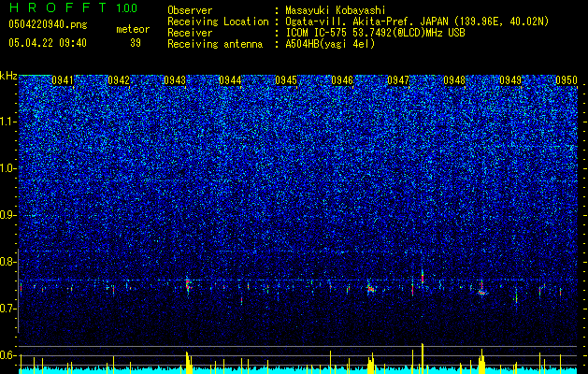Screen dimensions: 588x374
Task: Click the 0949 time marker
Action: (510, 80)
